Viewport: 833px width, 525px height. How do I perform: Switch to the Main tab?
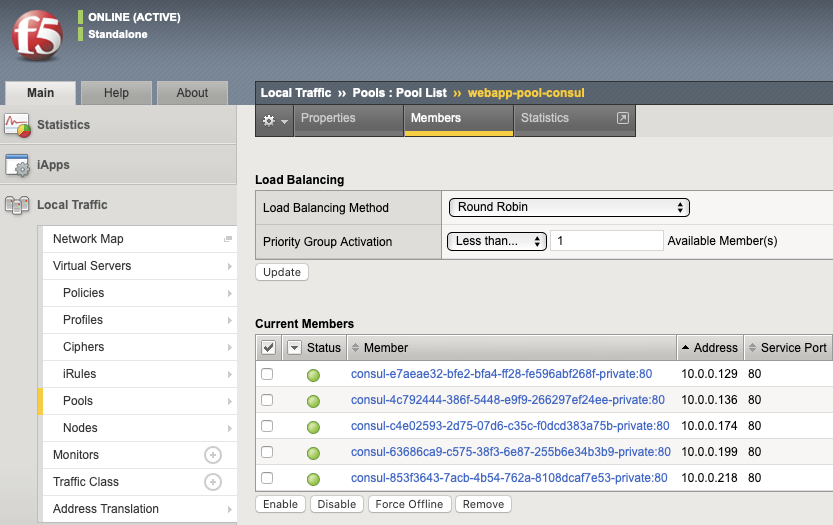[40, 93]
